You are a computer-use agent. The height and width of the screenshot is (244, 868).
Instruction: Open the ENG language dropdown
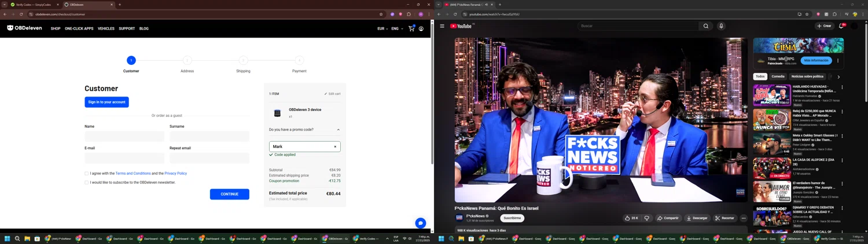coord(396,28)
